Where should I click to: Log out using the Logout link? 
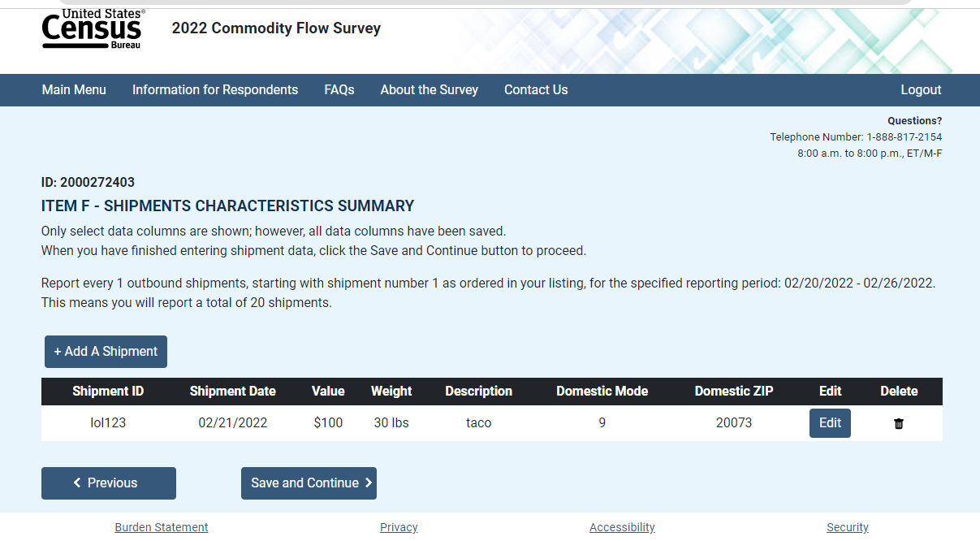(x=921, y=89)
